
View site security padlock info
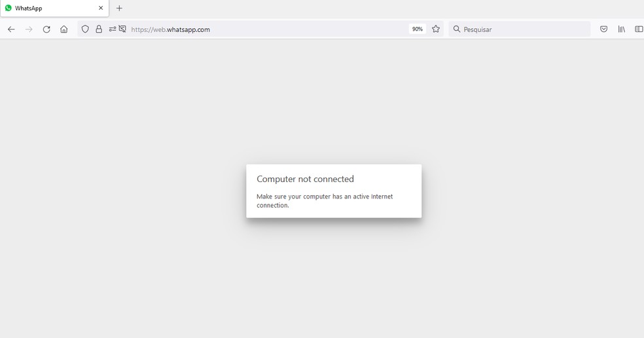99,29
